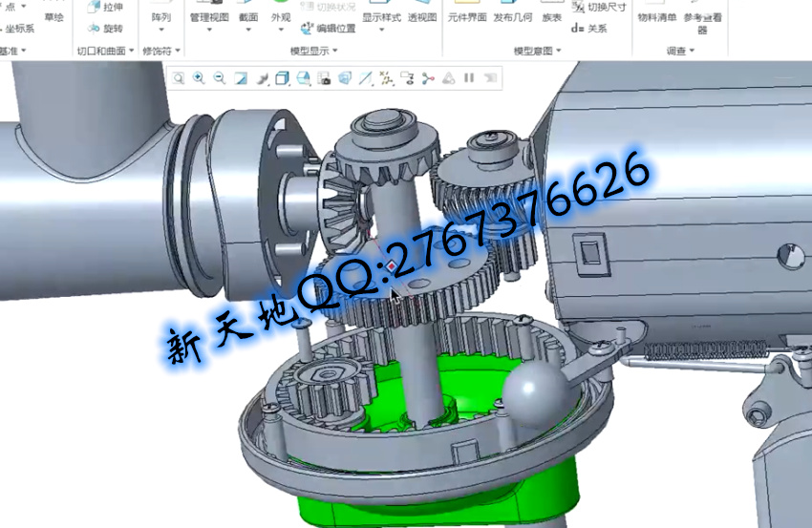Click the 编辑位置 button
This screenshot has width=812, height=528.
pyautogui.click(x=329, y=29)
